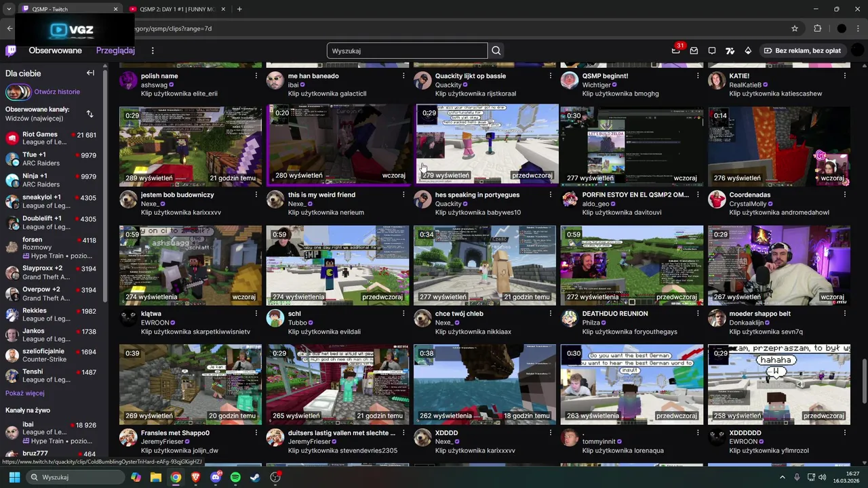Play 'Fransles met Shappo0' clip thumbnail

point(191,384)
